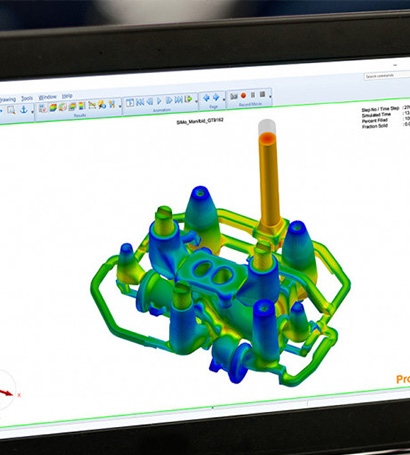Minimize the application window
Viewport: 410px width, 455px height.
(x=395, y=65)
